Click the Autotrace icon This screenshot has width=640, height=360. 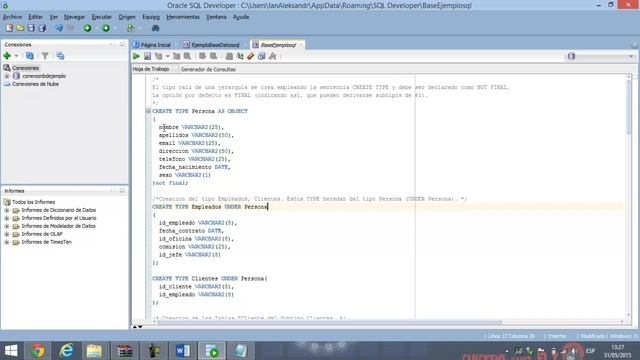(x=176, y=56)
